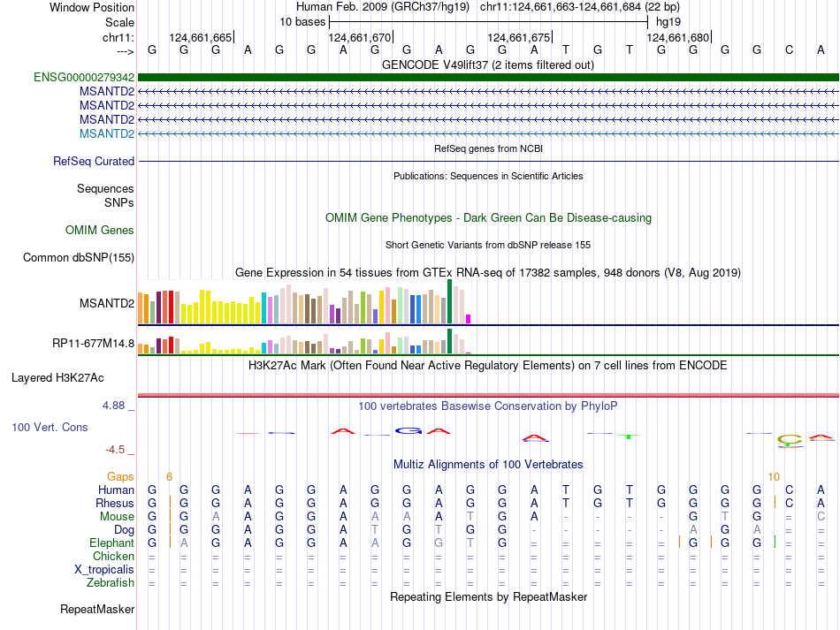
Task: Click the PhyloP 4.88 scale maximum
Action: tap(113, 406)
